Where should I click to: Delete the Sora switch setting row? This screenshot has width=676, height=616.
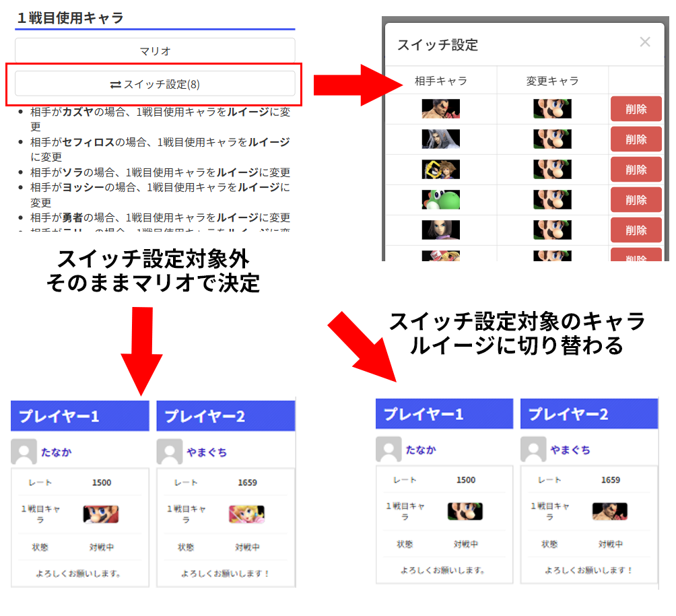pyautogui.click(x=636, y=170)
